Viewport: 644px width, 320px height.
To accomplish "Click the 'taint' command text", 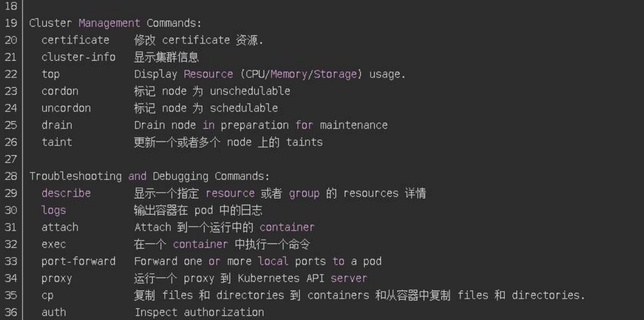I will point(56,142).
